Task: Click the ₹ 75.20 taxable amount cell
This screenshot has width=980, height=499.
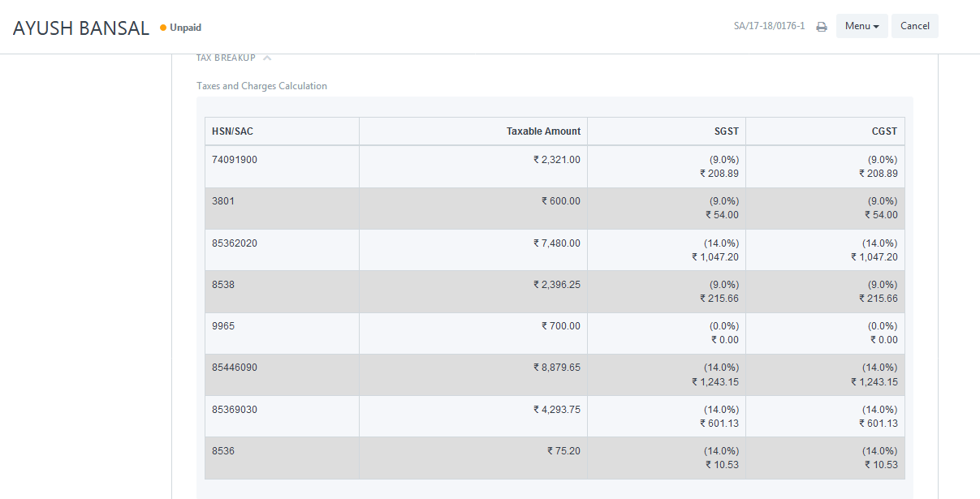Action: [473, 458]
